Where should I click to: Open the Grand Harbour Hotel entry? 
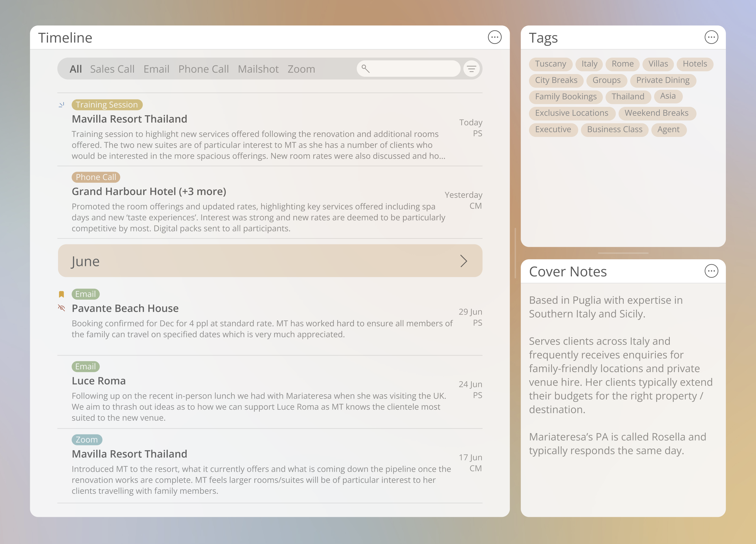click(149, 191)
